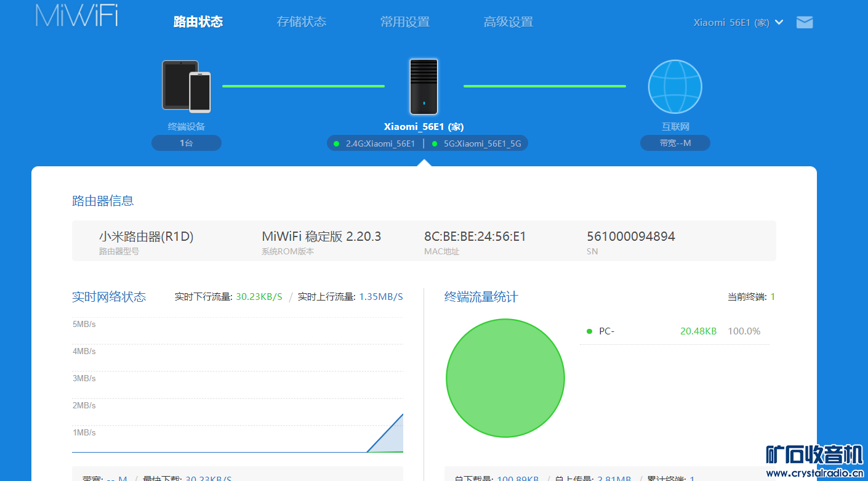
Task: Click the uplink value 1.35MB/S
Action: tap(381, 297)
